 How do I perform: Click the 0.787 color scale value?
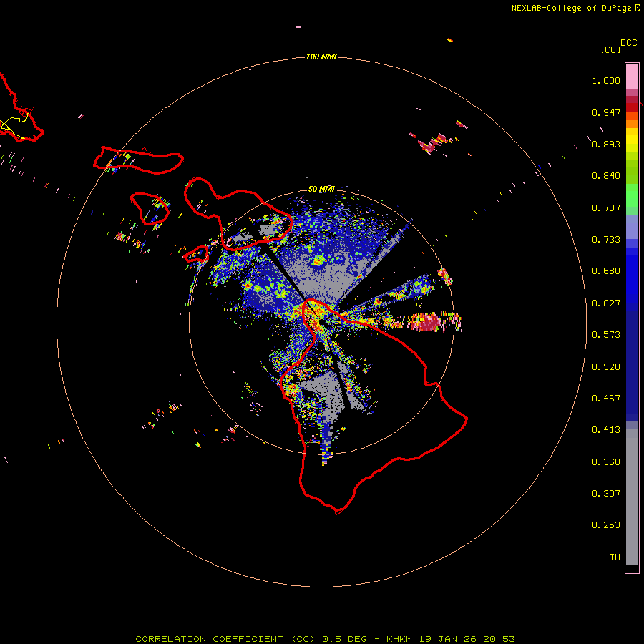tap(606, 208)
